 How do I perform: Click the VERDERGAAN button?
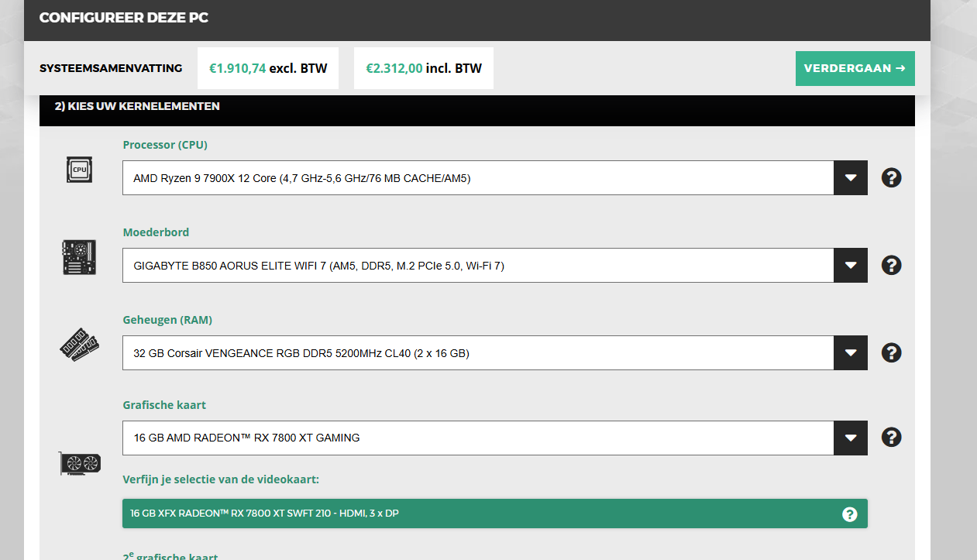point(855,68)
